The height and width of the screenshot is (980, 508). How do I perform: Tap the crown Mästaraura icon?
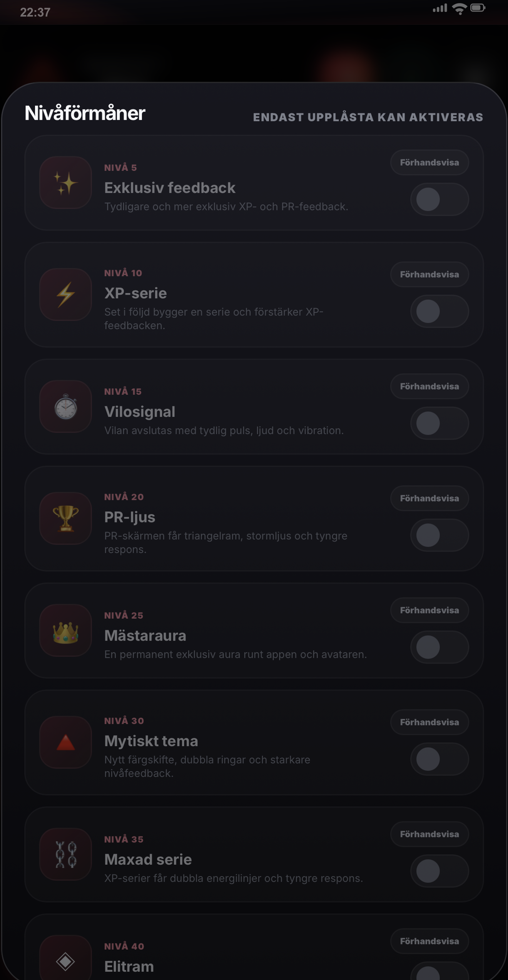(x=66, y=630)
